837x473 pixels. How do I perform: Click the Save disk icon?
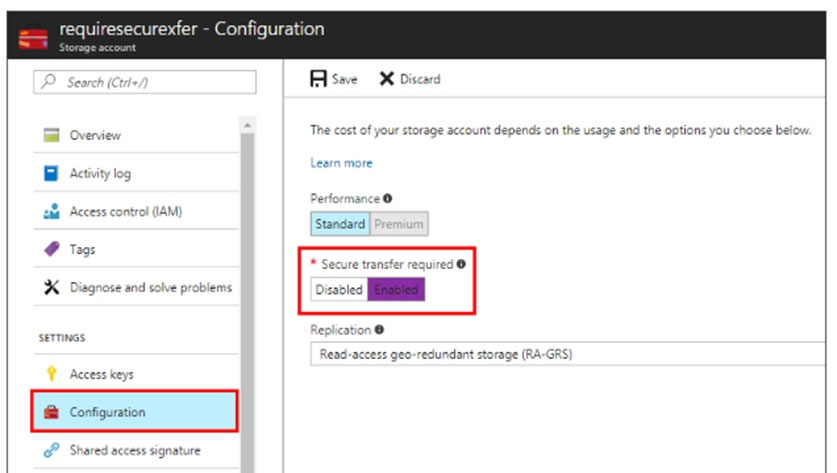click(x=318, y=79)
